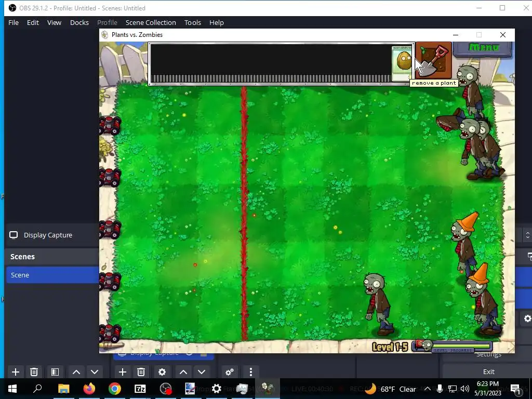The width and height of the screenshot is (532, 399).
Task: Open the Edit menu in OBS
Action: 33,22
